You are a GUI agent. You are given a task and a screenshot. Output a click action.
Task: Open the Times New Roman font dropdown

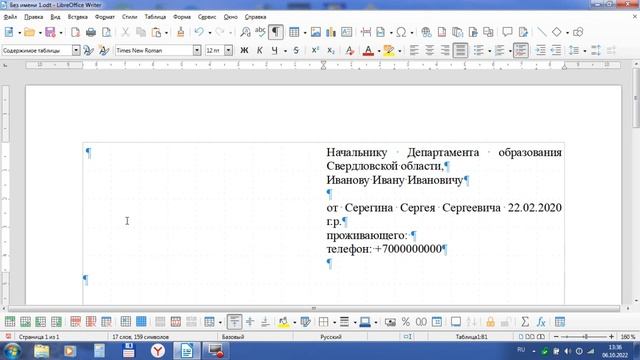tap(197, 51)
